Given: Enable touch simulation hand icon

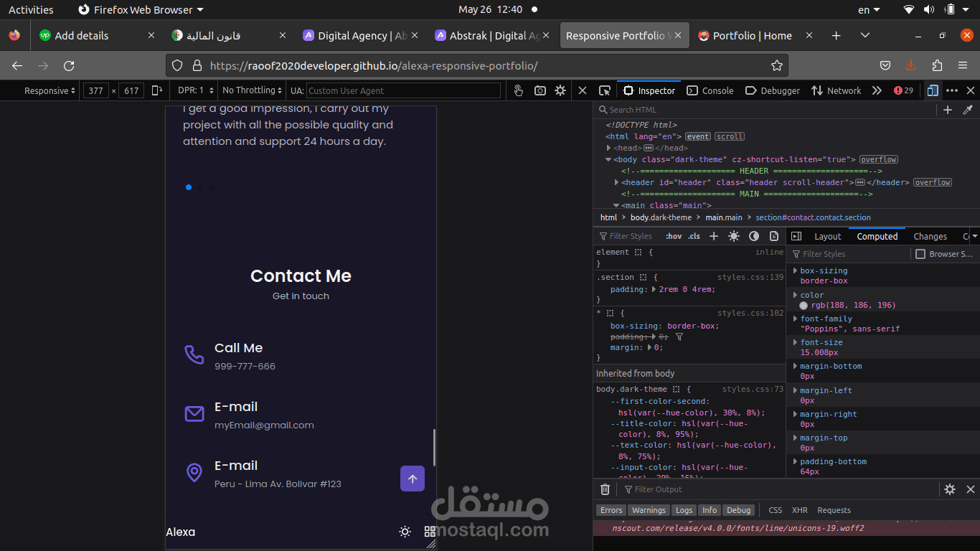Looking at the screenshot, I should pyautogui.click(x=519, y=90).
